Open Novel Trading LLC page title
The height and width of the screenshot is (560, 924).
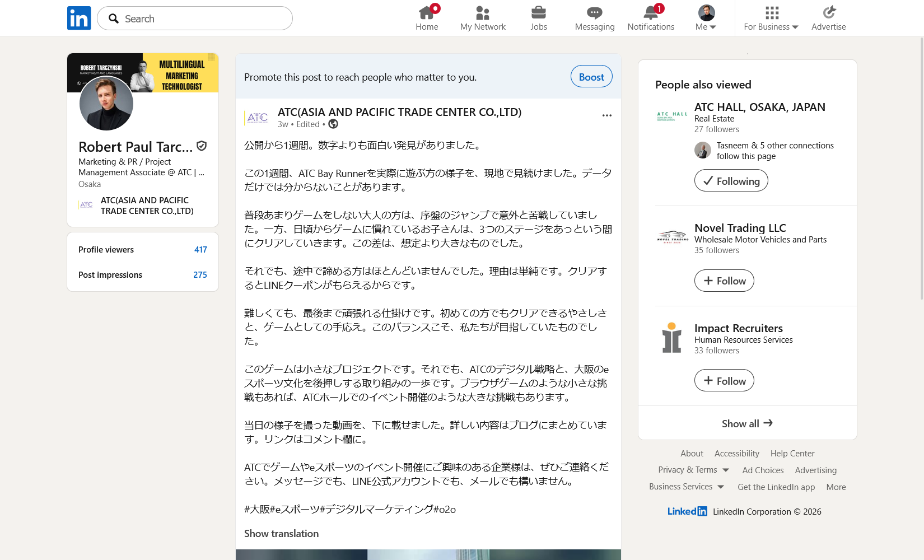point(740,228)
